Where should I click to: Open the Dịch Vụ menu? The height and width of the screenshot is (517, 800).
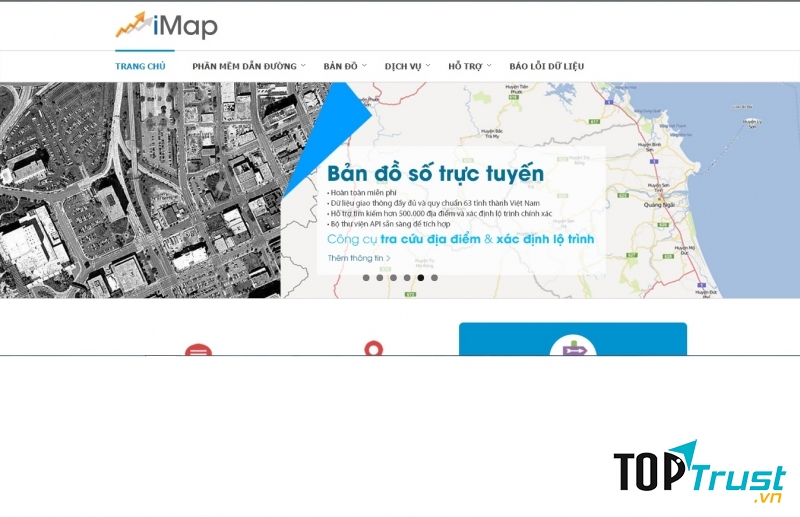403,66
